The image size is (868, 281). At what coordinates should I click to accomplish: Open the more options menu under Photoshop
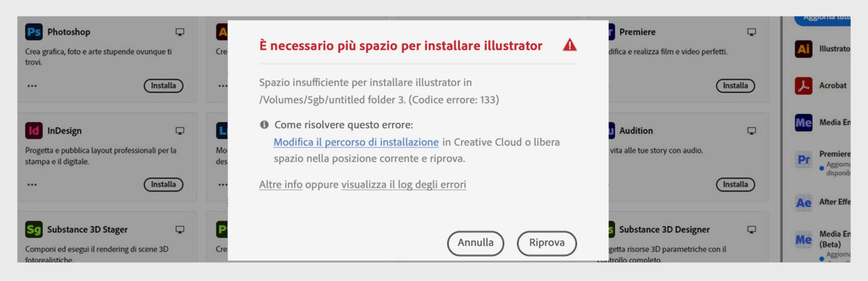32,86
